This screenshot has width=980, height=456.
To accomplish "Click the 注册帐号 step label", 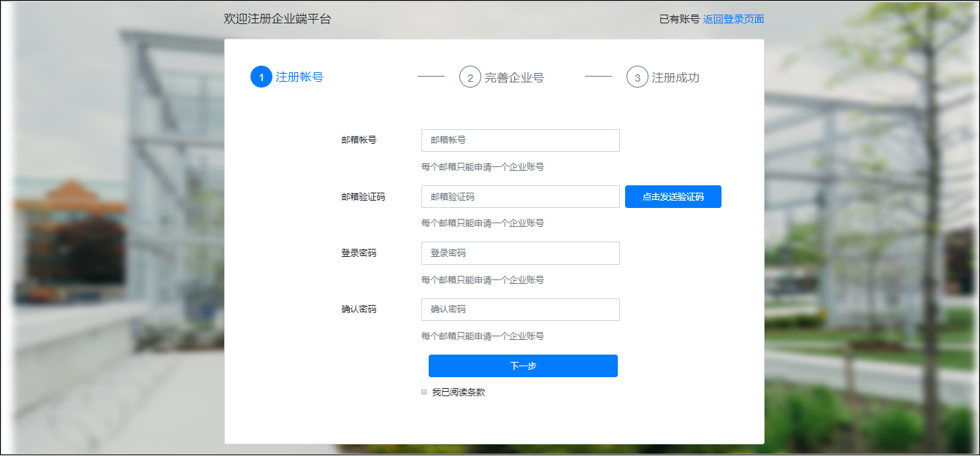I will (299, 77).
